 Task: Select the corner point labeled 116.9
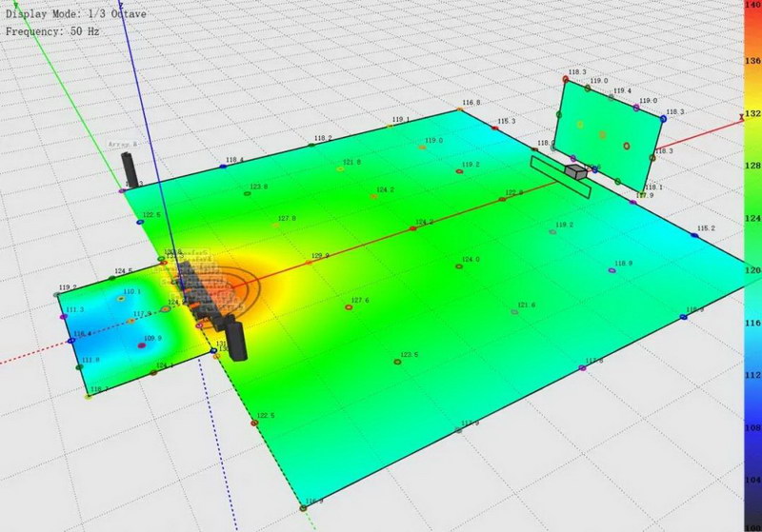tap(304, 508)
